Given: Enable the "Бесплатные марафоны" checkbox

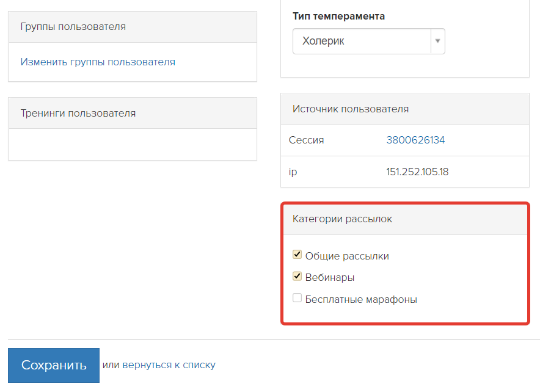Looking at the screenshot, I should (297, 297).
